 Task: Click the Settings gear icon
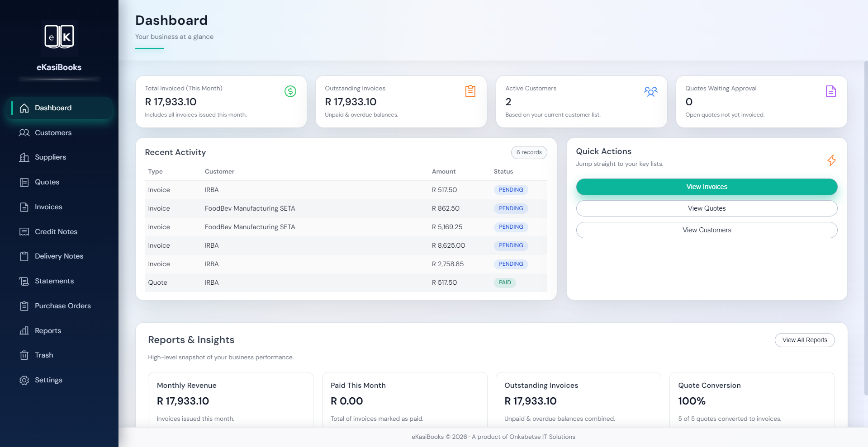pyautogui.click(x=24, y=380)
